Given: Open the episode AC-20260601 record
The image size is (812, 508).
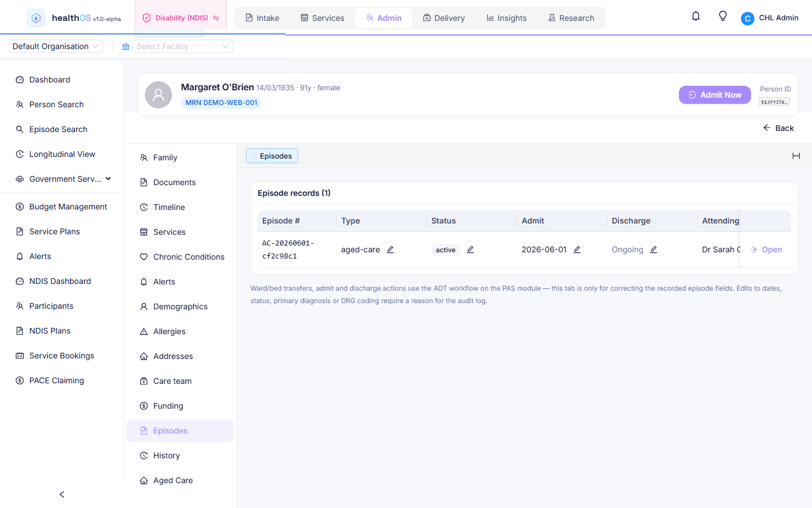Looking at the screenshot, I should 766,249.
